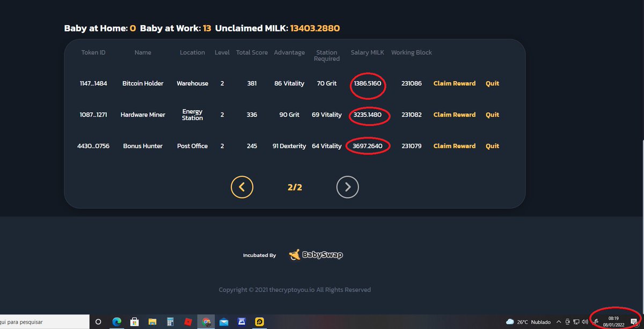
Task: Open Calculator from the taskbar
Action: click(170, 322)
